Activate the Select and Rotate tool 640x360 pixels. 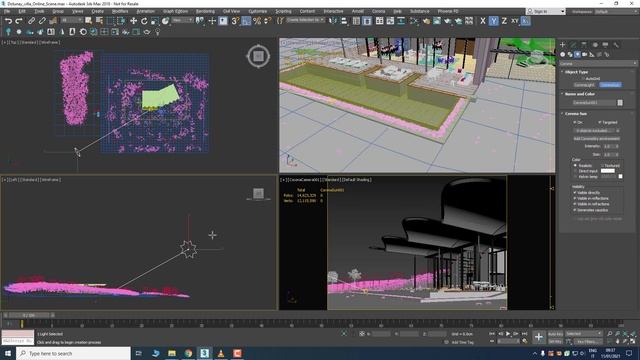[144, 21]
